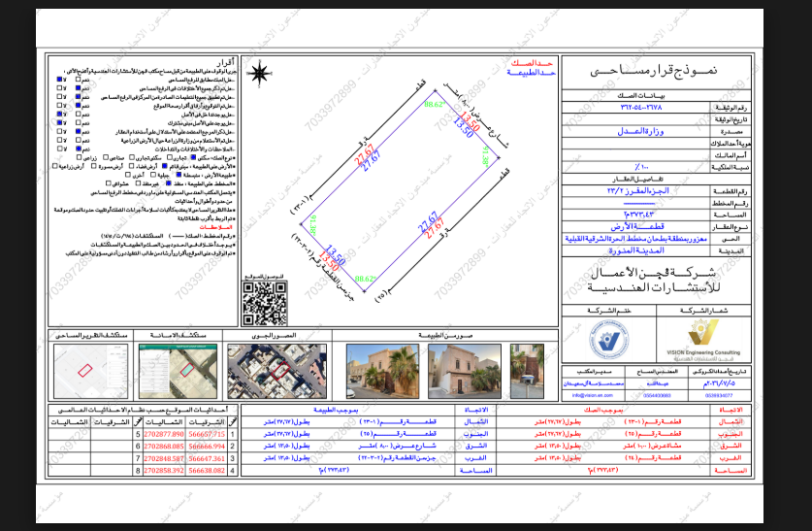Click the تفاصيل العقار section header

pyautogui.click(x=637, y=180)
